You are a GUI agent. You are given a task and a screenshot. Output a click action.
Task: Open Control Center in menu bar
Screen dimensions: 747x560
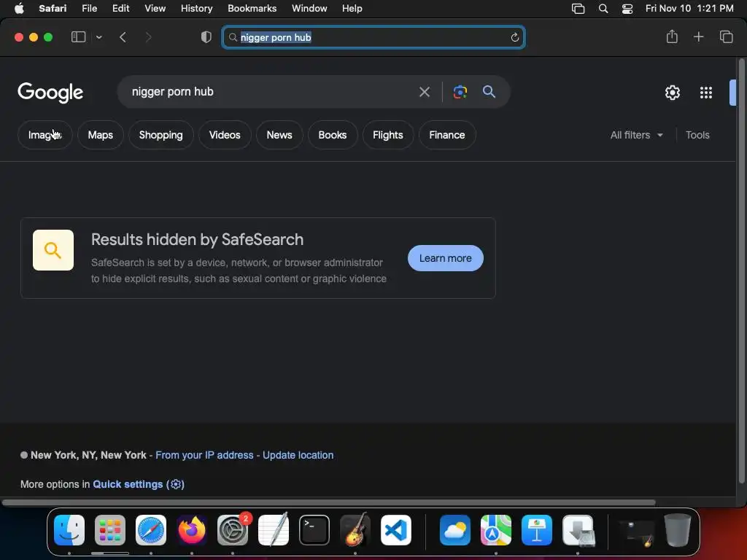(627, 8)
